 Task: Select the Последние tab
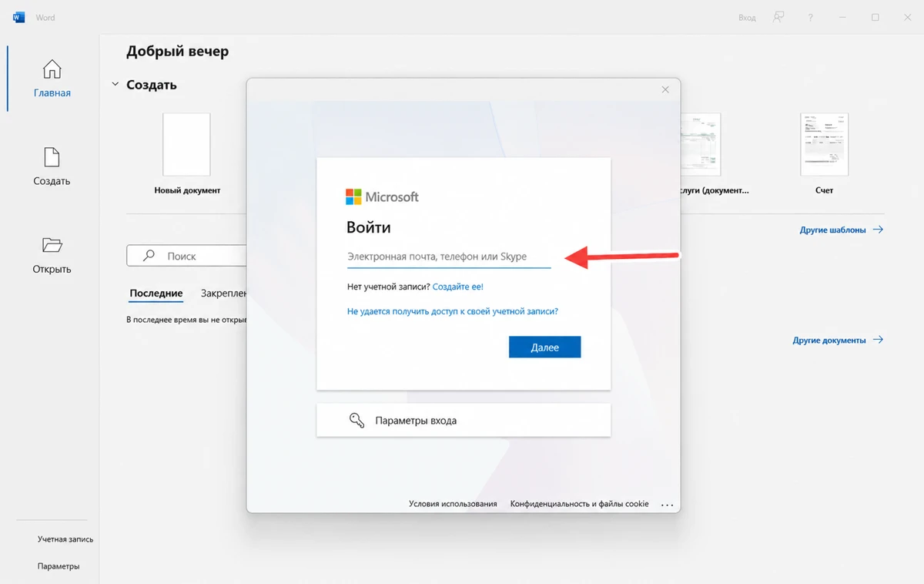(x=156, y=294)
